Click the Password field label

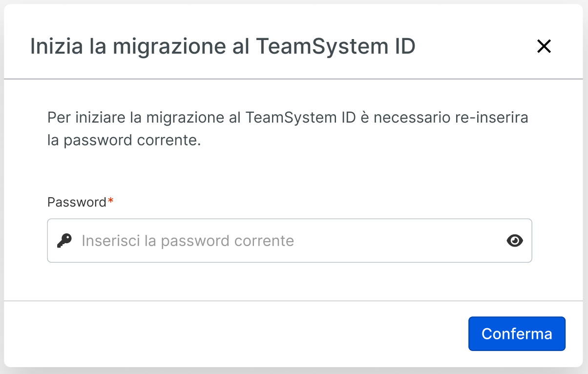pos(77,202)
